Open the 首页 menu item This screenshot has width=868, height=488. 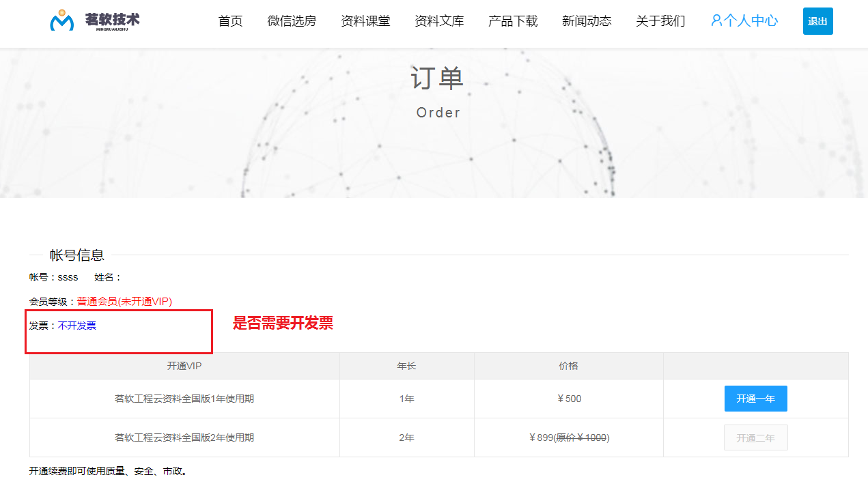[x=230, y=21]
